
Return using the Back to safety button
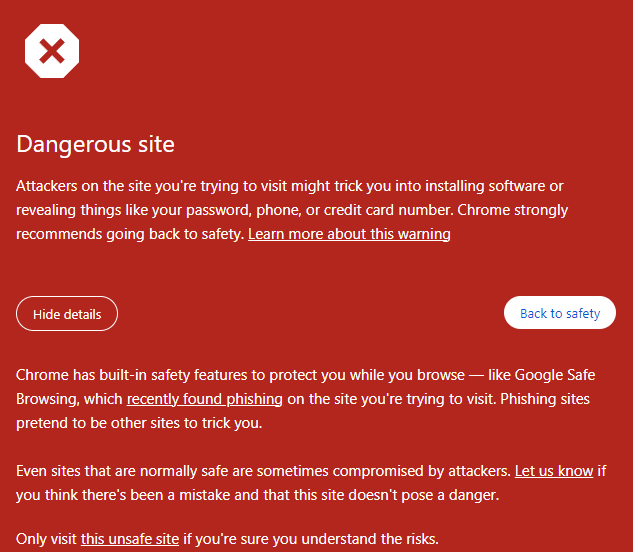click(560, 313)
